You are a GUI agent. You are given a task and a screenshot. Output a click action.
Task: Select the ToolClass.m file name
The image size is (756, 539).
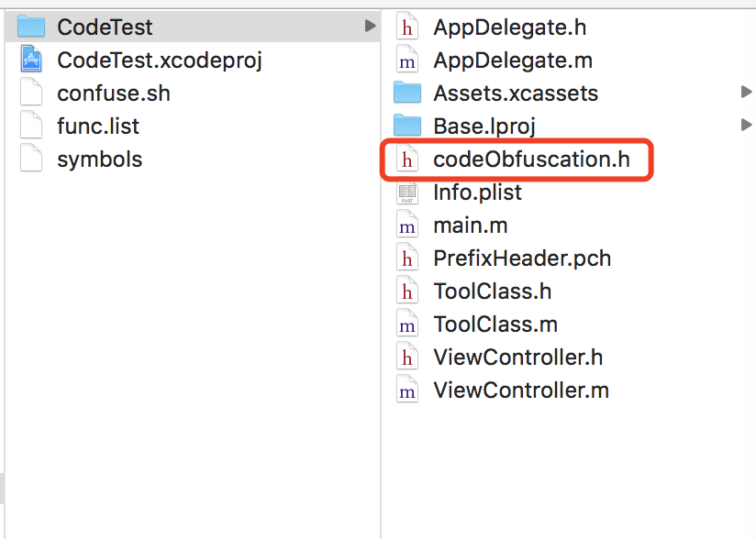click(495, 324)
